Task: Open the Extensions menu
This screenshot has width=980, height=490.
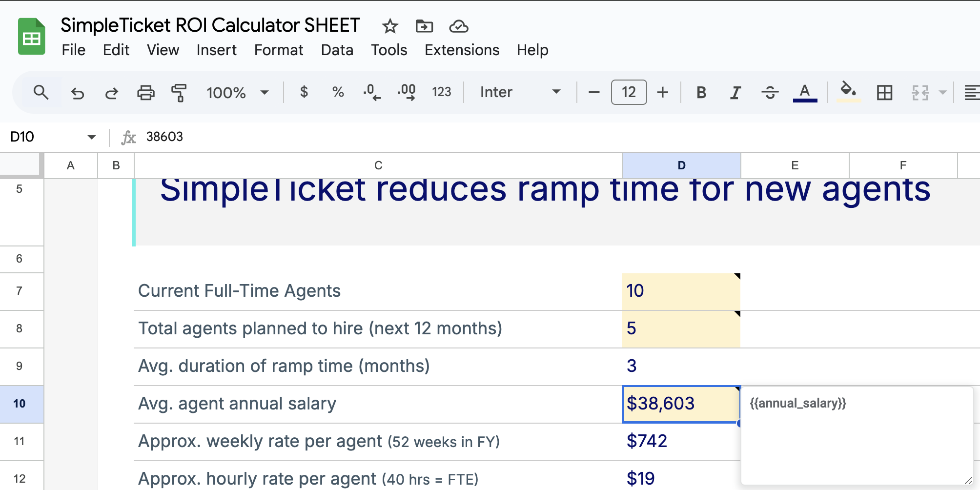Action: [x=462, y=50]
